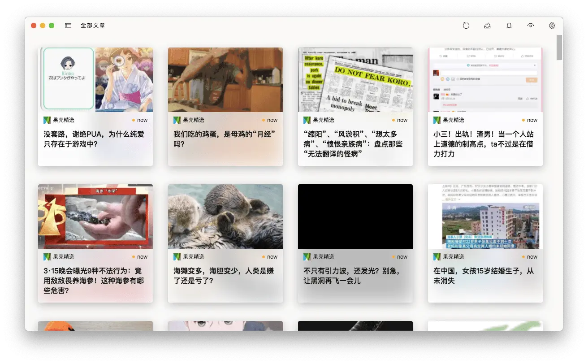588x364 pixels.
Task: Click 果壳精选 source icon on first card
Action: [47, 120]
